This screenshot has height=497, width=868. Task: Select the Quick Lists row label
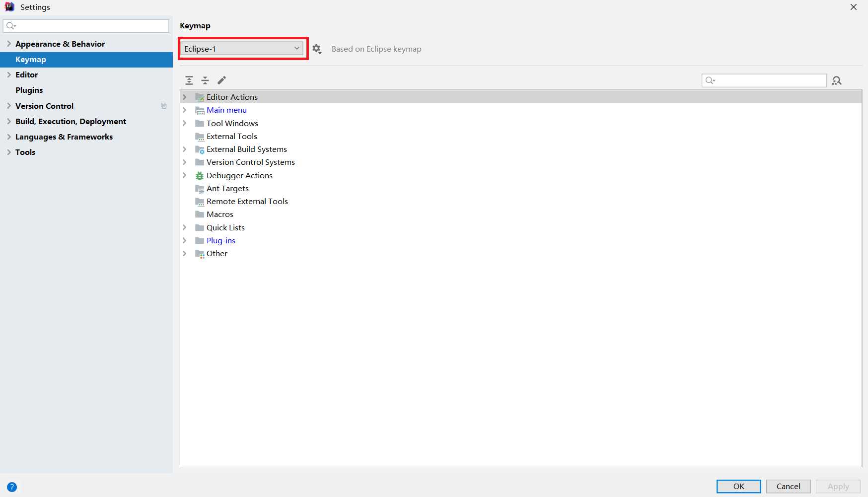[225, 227]
